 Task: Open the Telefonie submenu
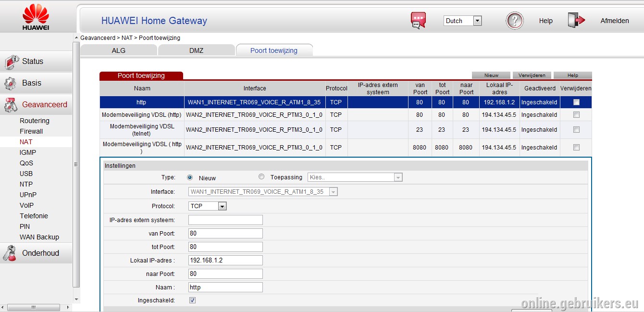click(34, 216)
